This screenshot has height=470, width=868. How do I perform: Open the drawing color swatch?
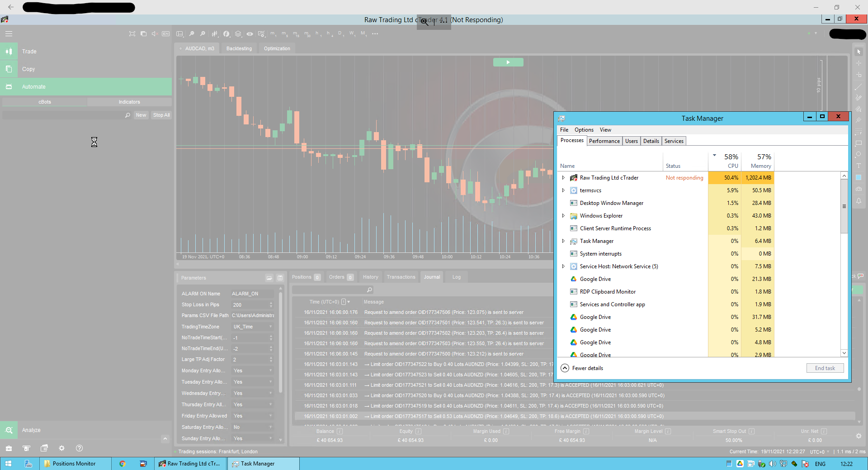(x=859, y=177)
